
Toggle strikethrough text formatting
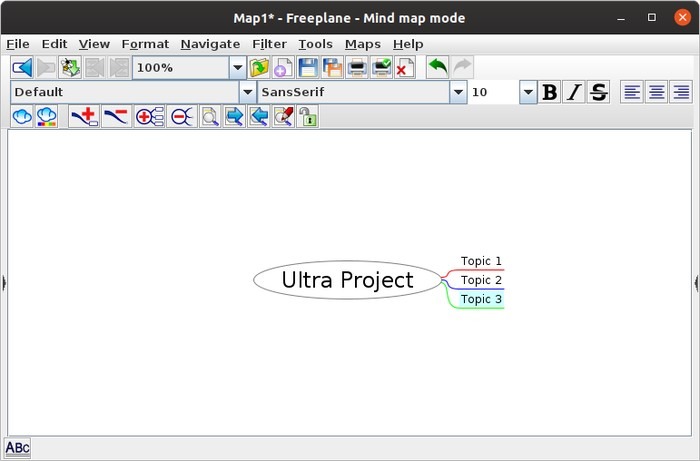(x=599, y=92)
